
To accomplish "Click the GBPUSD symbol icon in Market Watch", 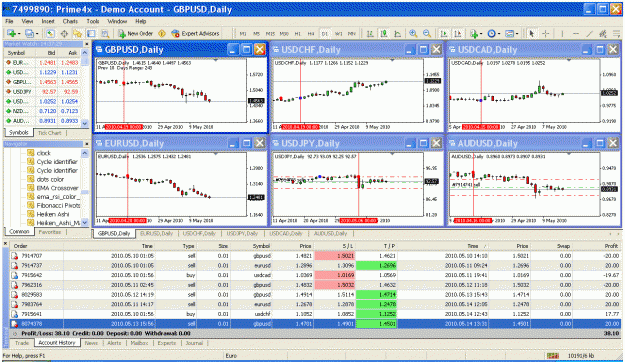I will click(8, 82).
